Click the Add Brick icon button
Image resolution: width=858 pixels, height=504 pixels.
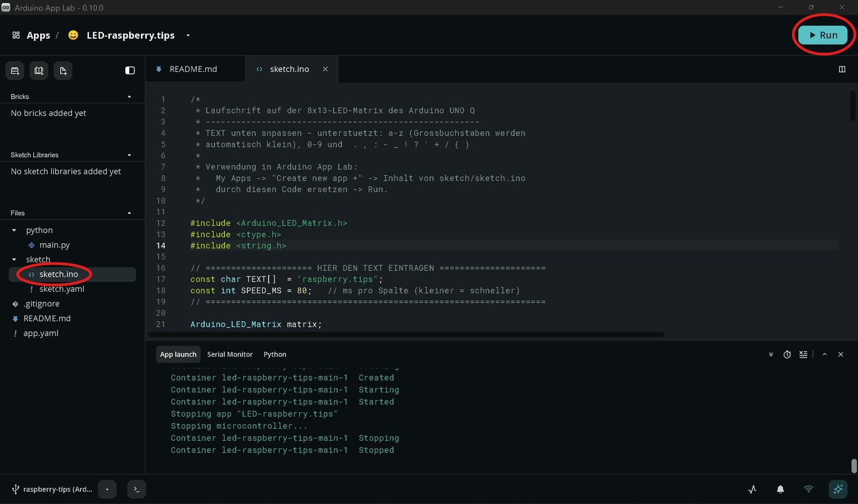click(15, 71)
